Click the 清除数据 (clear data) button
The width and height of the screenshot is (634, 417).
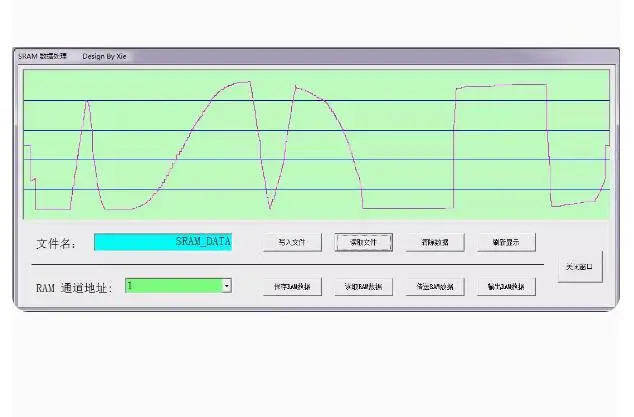click(435, 242)
